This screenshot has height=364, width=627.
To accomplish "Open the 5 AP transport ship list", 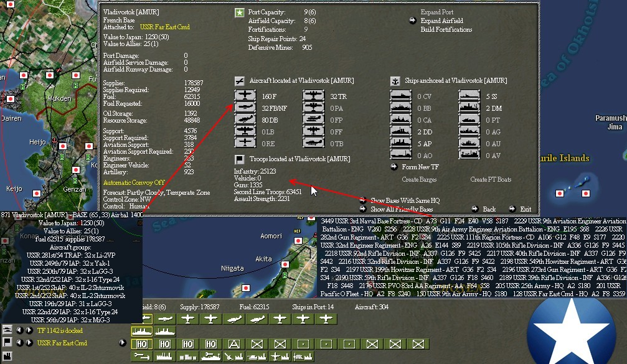I will pos(401,143).
